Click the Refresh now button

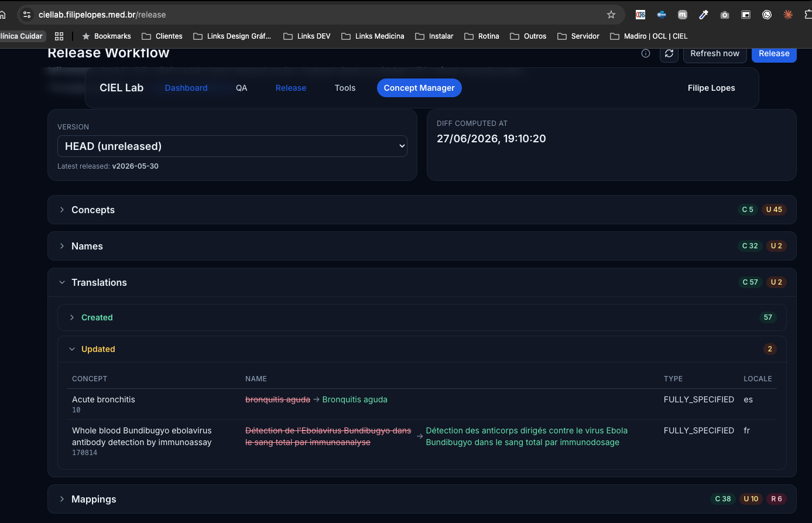coord(715,53)
